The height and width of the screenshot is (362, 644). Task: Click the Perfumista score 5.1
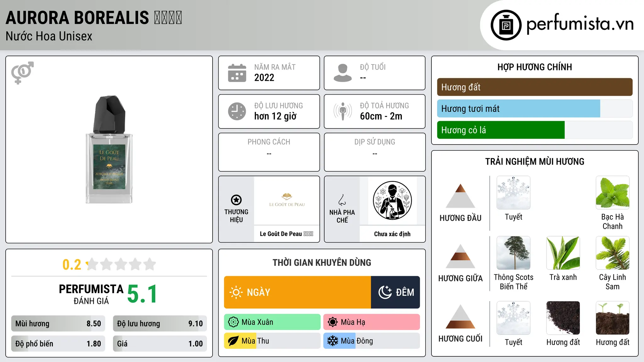click(x=142, y=294)
